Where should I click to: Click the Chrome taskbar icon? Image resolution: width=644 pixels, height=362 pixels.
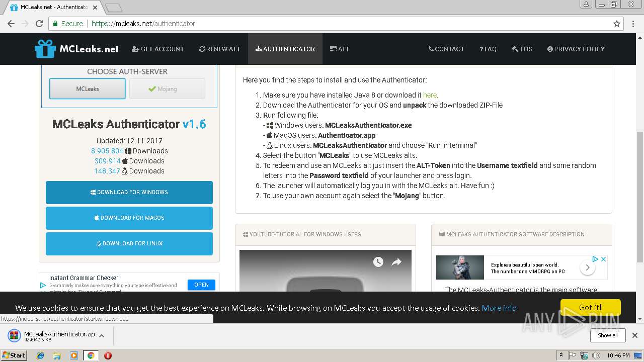click(x=91, y=355)
